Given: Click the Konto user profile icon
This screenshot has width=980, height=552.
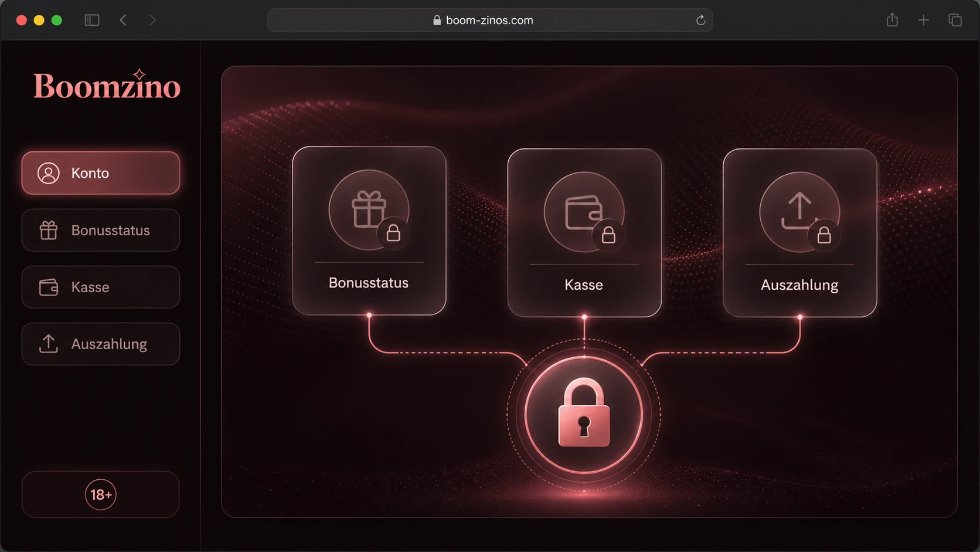Looking at the screenshot, I should [49, 173].
